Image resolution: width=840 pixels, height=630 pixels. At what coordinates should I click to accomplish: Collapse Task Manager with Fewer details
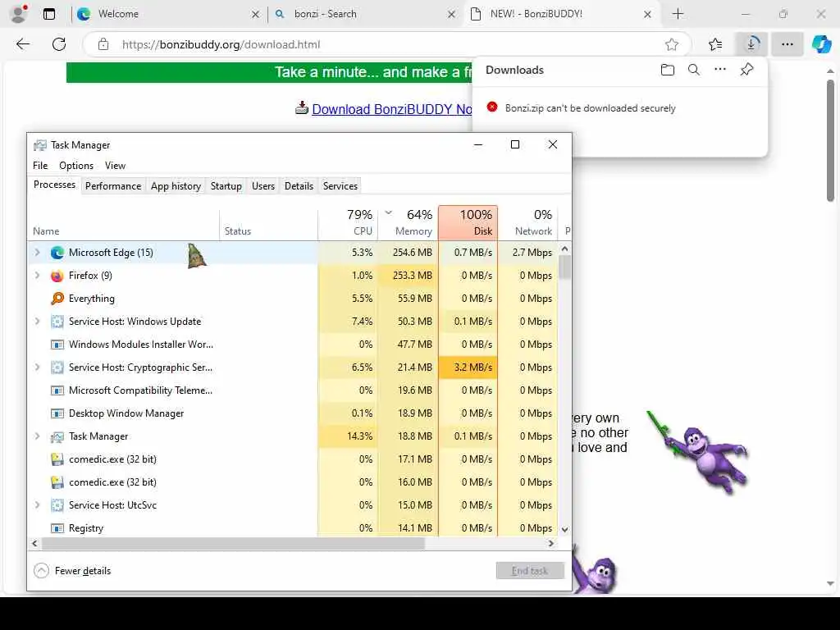72,571
